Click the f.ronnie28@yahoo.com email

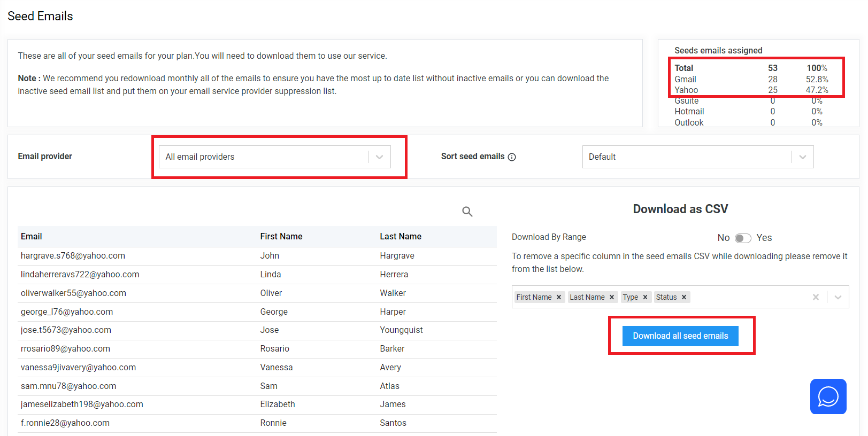pyautogui.click(x=65, y=423)
